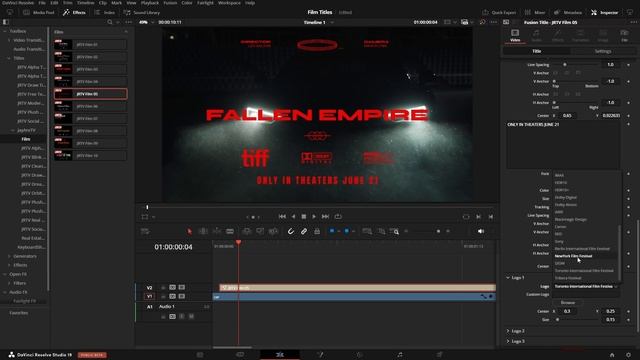640x360 pixels.
Task: Toggle the Effects panel button
Action: [x=74, y=13]
